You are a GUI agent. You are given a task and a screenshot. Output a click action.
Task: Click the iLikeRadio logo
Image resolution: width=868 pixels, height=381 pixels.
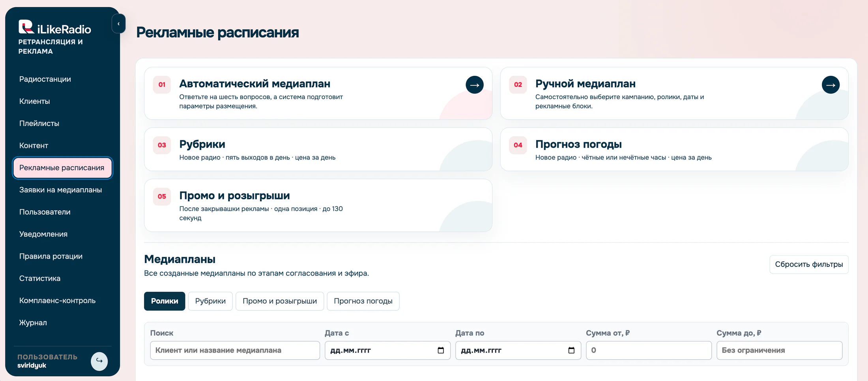click(x=55, y=28)
